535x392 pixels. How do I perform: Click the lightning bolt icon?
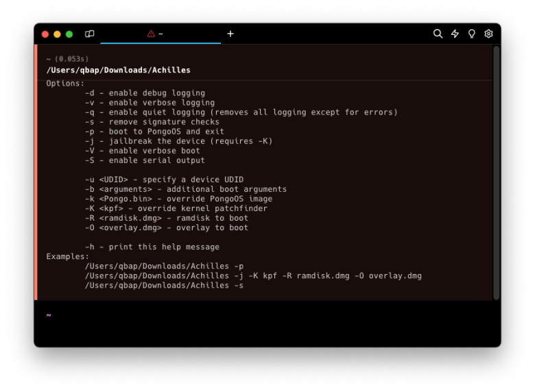pos(455,34)
